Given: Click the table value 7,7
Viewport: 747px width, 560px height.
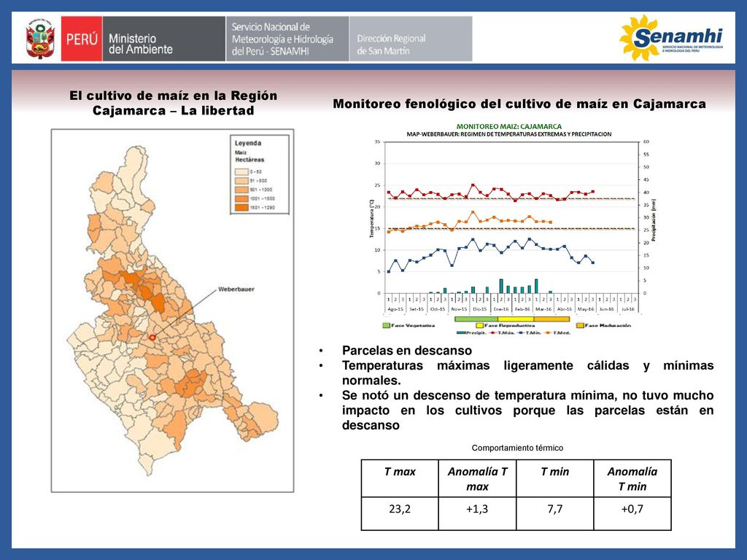Looking at the screenshot, I should point(555,509).
